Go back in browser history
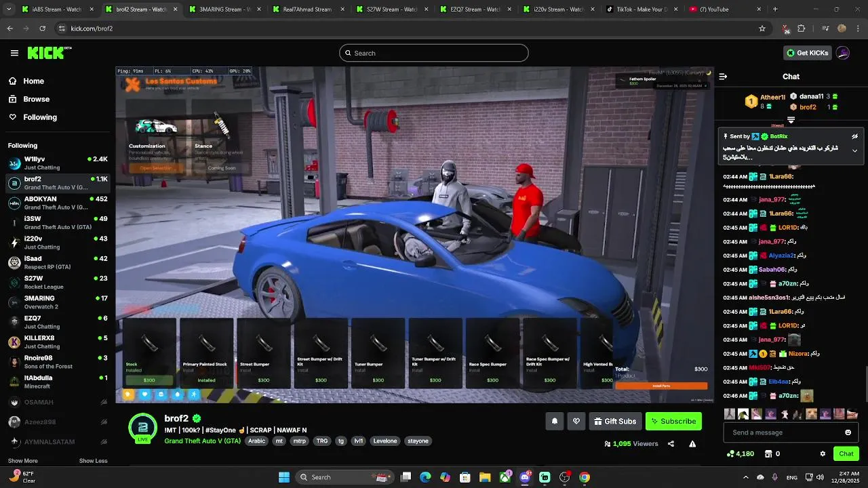The height and width of the screenshot is (488, 868). pyautogui.click(x=10, y=28)
